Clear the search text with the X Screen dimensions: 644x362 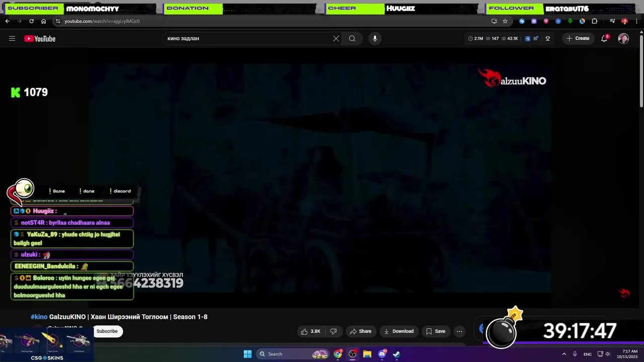pos(336,39)
